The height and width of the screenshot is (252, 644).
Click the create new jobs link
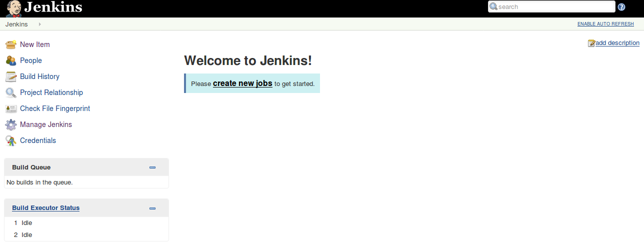point(242,83)
